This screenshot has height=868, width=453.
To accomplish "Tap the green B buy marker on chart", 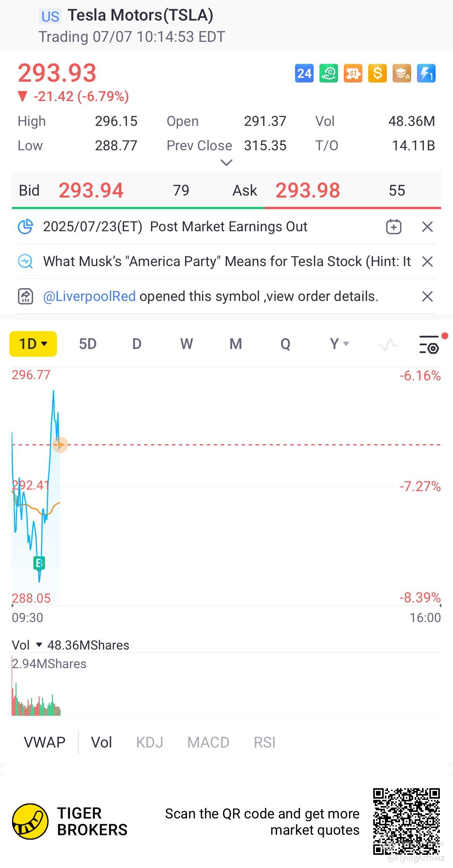I will [x=39, y=563].
